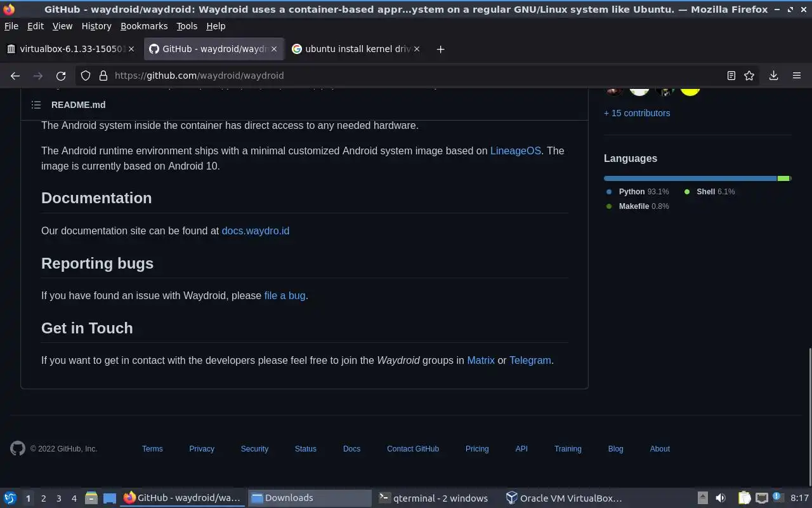Click the Makefile language link
Image resolution: width=812 pixels, height=508 pixels.
638,206
